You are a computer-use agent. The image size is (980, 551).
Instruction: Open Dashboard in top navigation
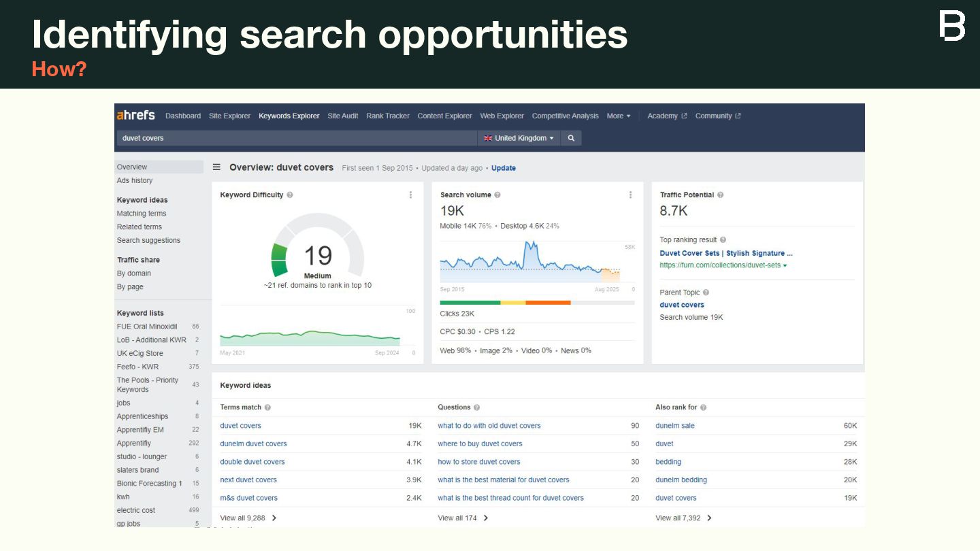click(x=183, y=116)
